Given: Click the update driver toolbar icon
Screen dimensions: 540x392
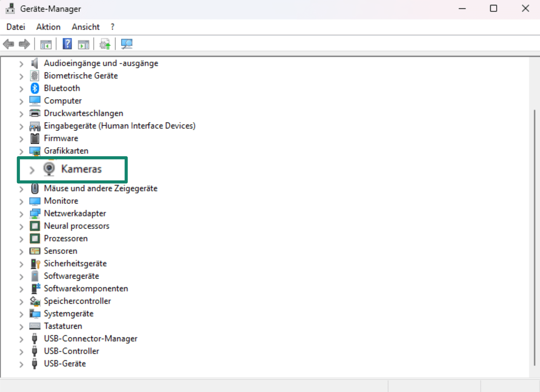Looking at the screenshot, I should [105, 44].
